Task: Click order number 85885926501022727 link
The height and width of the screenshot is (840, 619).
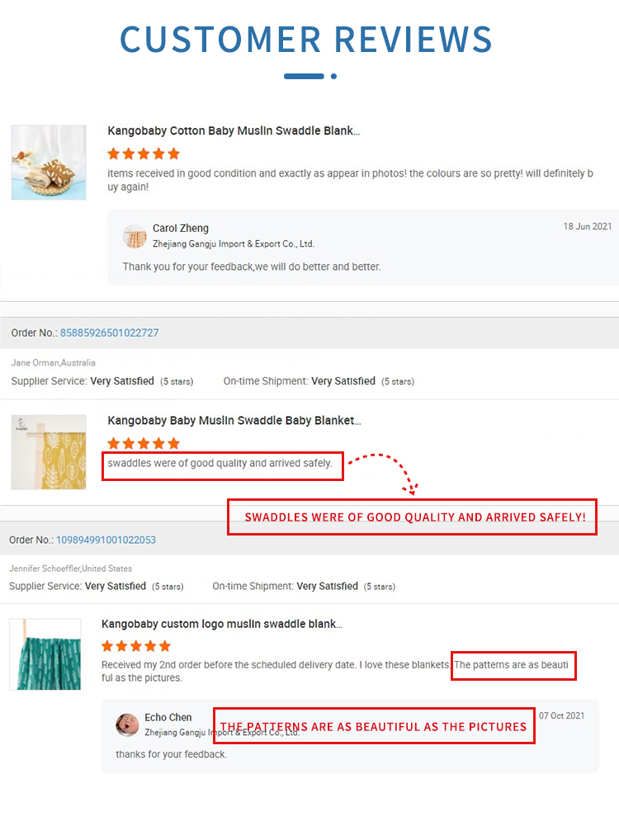Action: [109, 333]
